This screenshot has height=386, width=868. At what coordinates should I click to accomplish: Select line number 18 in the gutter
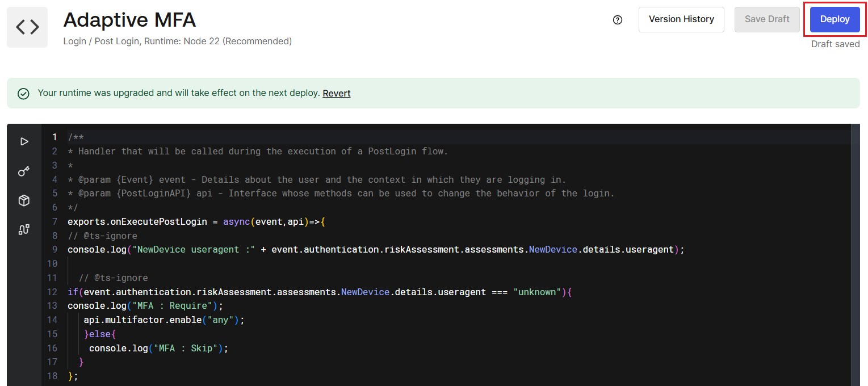(53, 376)
